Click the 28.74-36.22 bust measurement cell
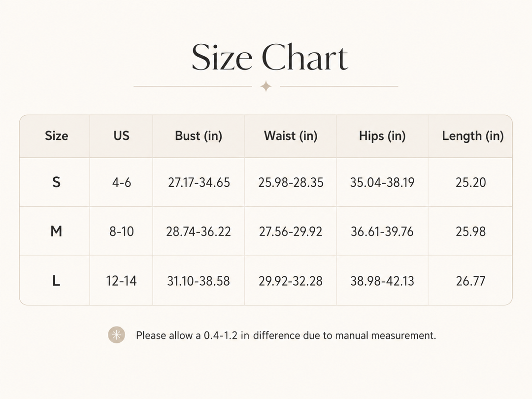The width and height of the screenshot is (532, 399). [199, 232]
